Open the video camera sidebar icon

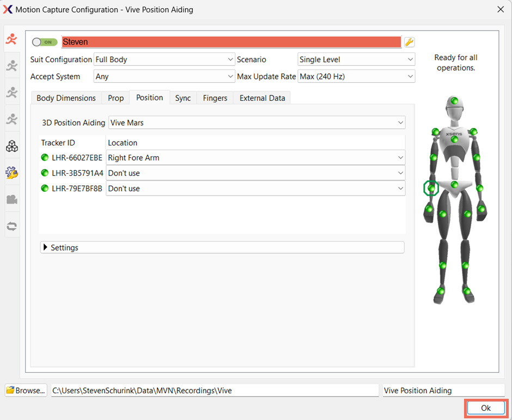pyautogui.click(x=11, y=199)
